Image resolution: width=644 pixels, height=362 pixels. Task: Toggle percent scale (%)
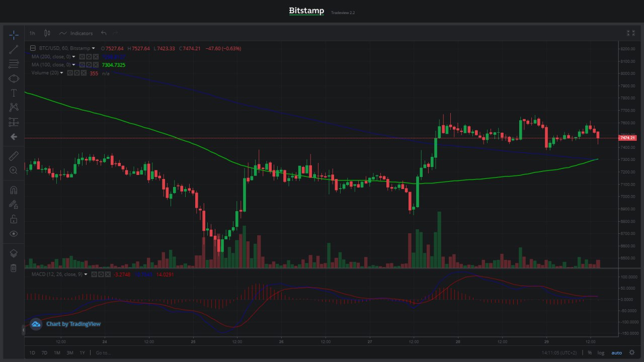590,352
